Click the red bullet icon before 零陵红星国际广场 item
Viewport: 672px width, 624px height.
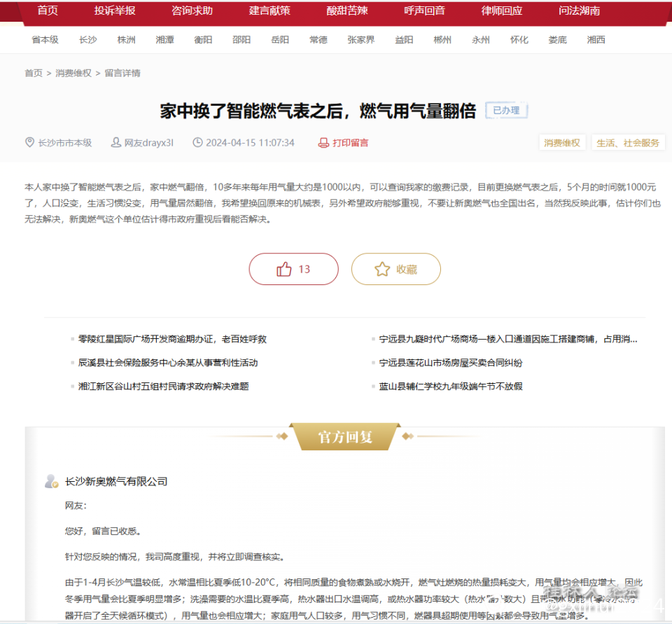(71, 338)
